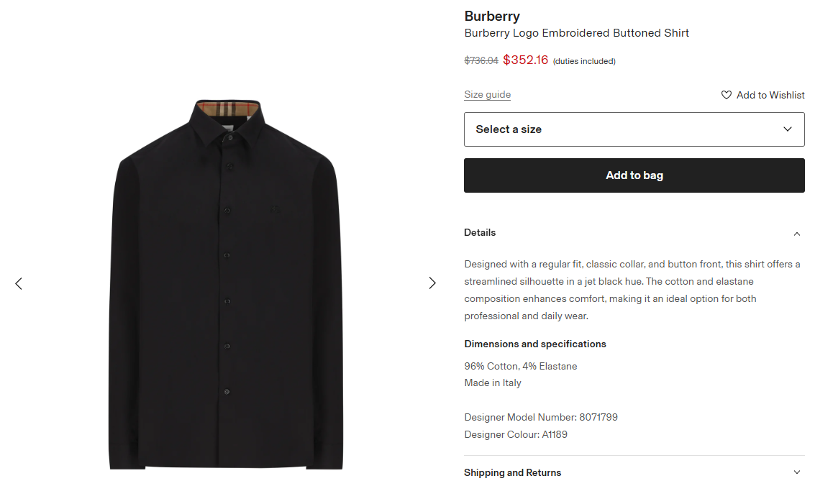
Task: Click the size dropdown chevron arrow
Action: pyautogui.click(x=788, y=129)
